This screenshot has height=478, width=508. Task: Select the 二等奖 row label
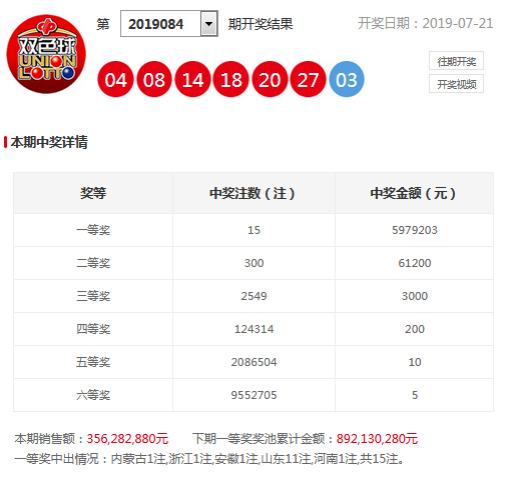(93, 263)
